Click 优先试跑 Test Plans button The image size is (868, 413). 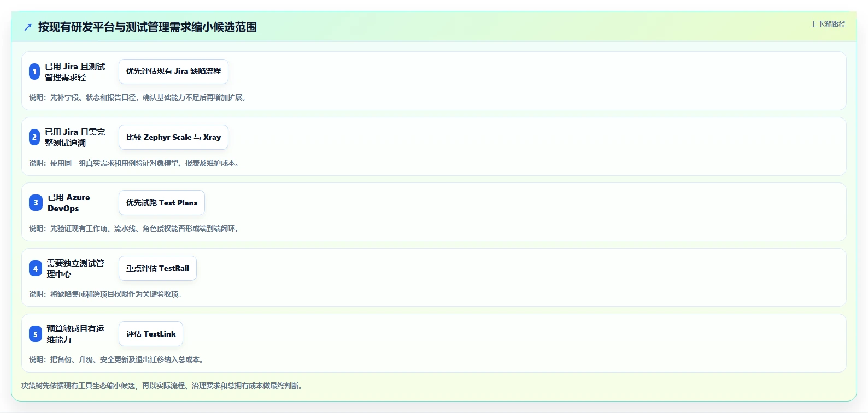(x=162, y=203)
